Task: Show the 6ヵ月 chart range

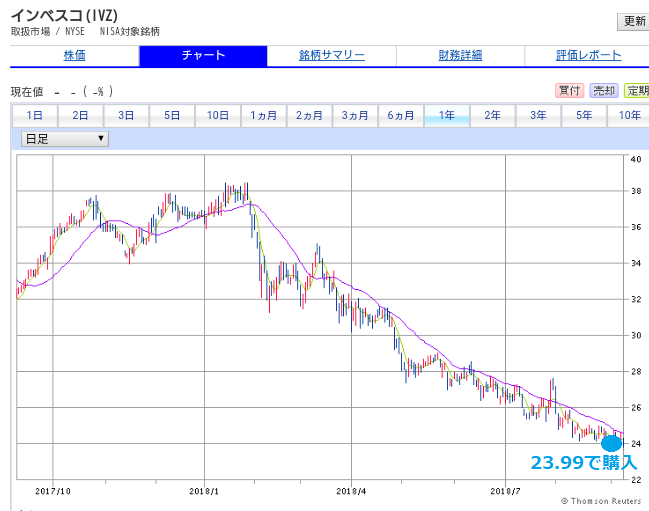Action: tap(401, 116)
